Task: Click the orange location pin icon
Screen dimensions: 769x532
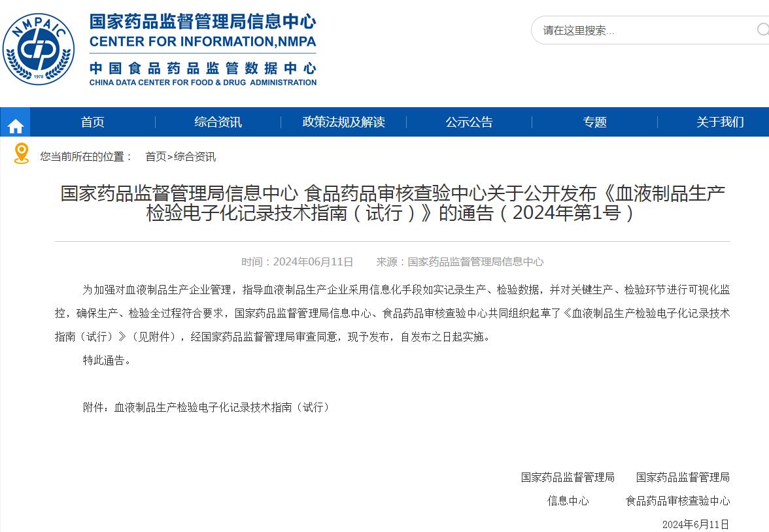Action: pyautogui.click(x=22, y=154)
